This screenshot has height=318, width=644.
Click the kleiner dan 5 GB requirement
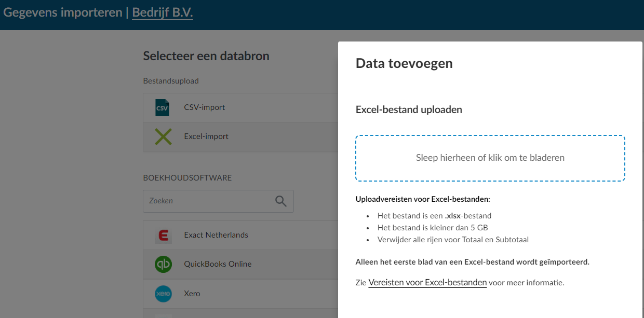(x=433, y=228)
